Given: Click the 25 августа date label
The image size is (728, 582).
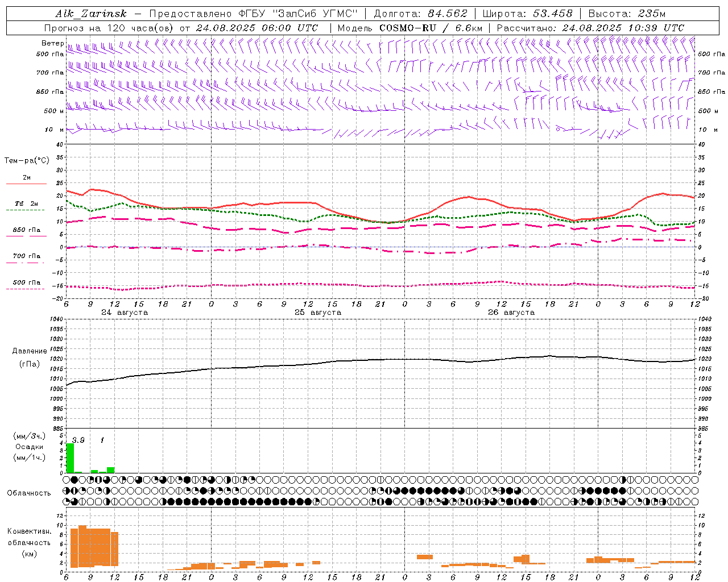Looking at the screenshot, I should coord(318,313).
